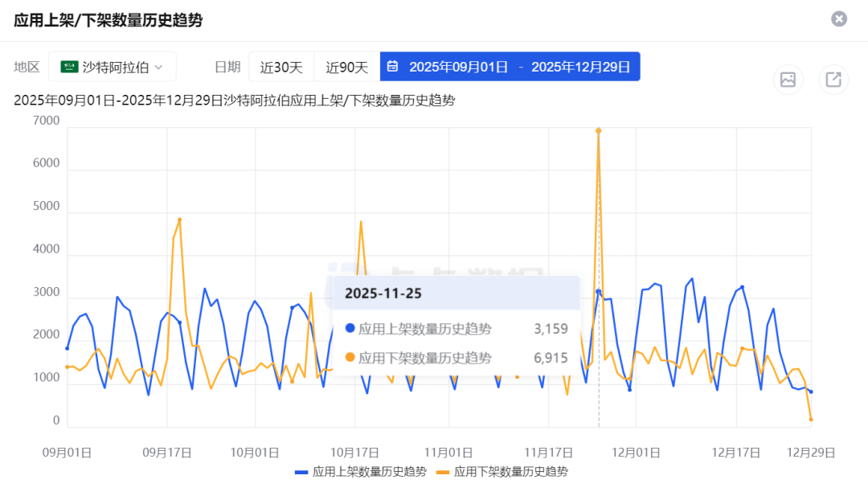
Task: Click the orange dot inside the tooltip popup
Action: [350, 358]
